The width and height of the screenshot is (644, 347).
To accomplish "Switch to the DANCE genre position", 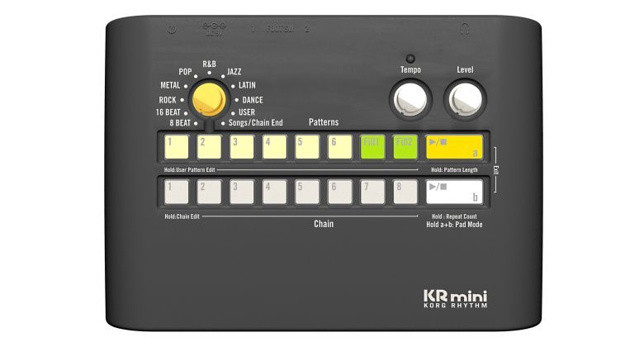I will [252, 100].
